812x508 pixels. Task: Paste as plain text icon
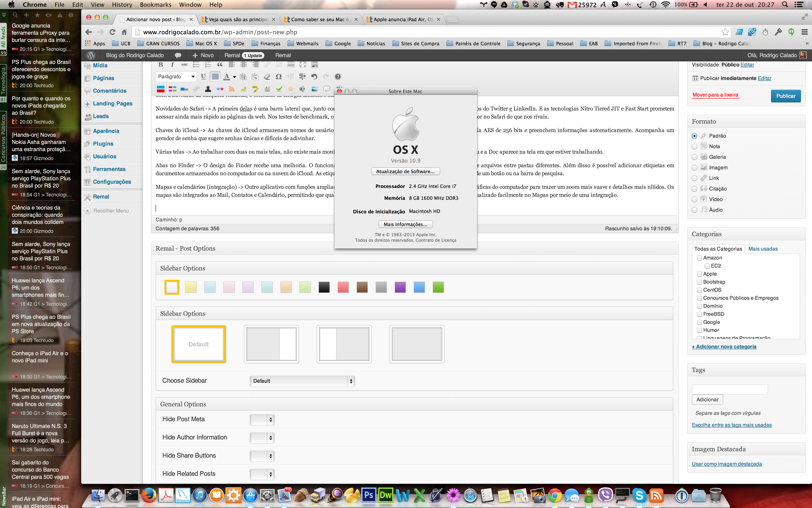(243, 77)
